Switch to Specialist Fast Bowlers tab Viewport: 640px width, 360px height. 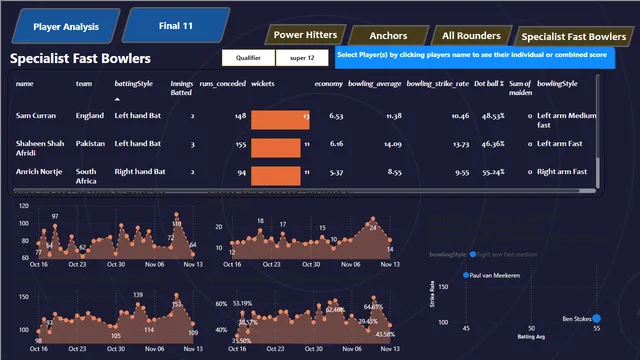[573, 37]
